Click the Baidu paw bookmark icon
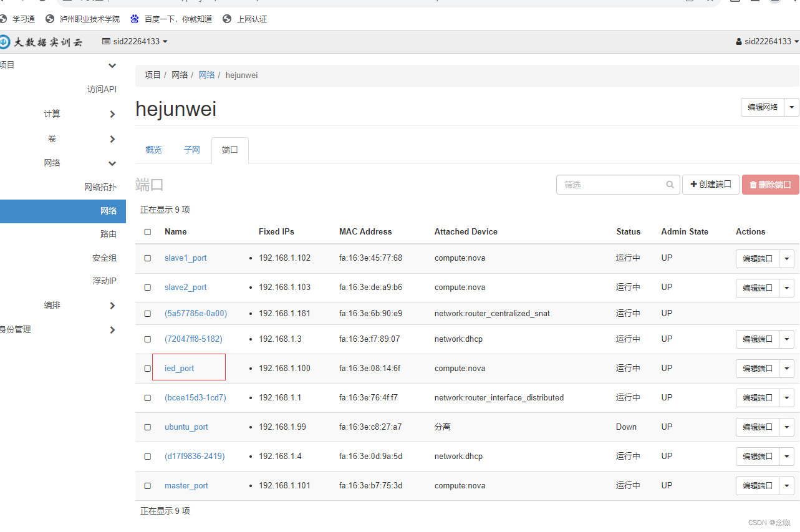Screen dimensions: 800x532 pyautogui.click(x=135, y=19)
